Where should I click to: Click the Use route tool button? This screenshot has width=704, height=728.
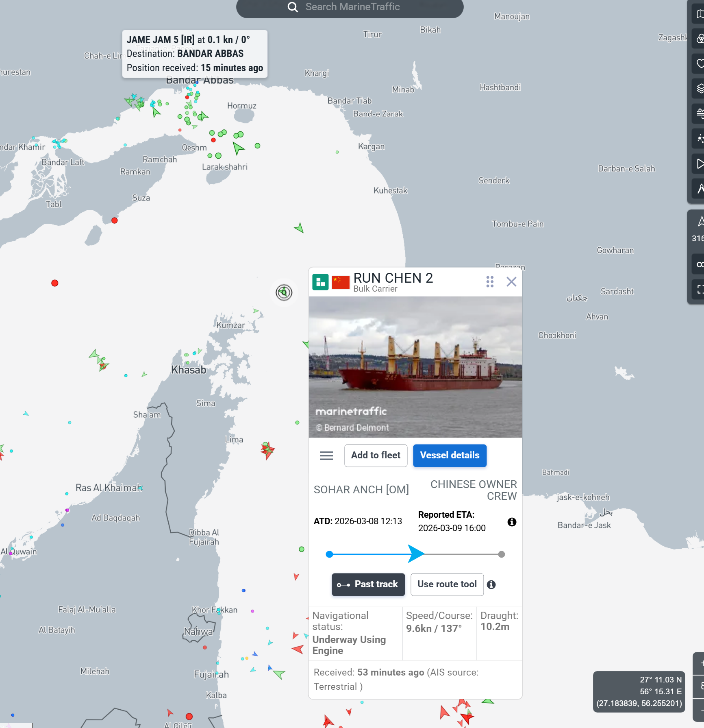(x=447, y=584)
